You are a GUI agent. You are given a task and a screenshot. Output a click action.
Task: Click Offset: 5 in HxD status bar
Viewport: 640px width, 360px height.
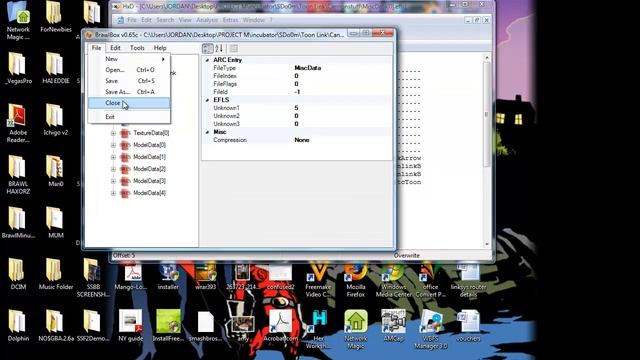pos(124,256)
